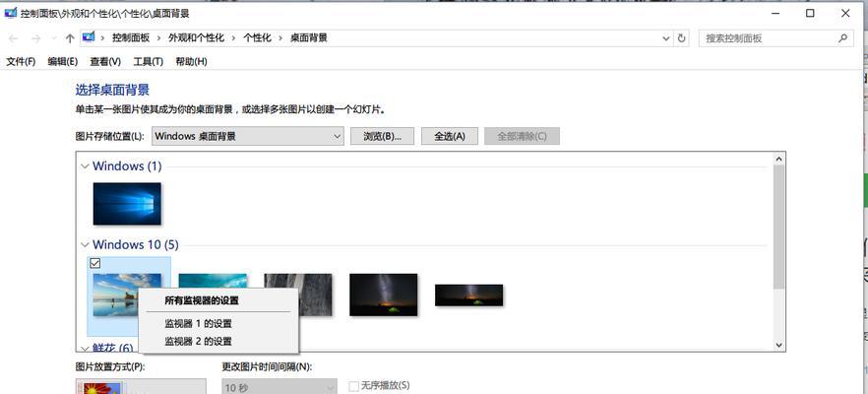
Task: Go up one level with the up arrow
Action: [x=70, y=38]
